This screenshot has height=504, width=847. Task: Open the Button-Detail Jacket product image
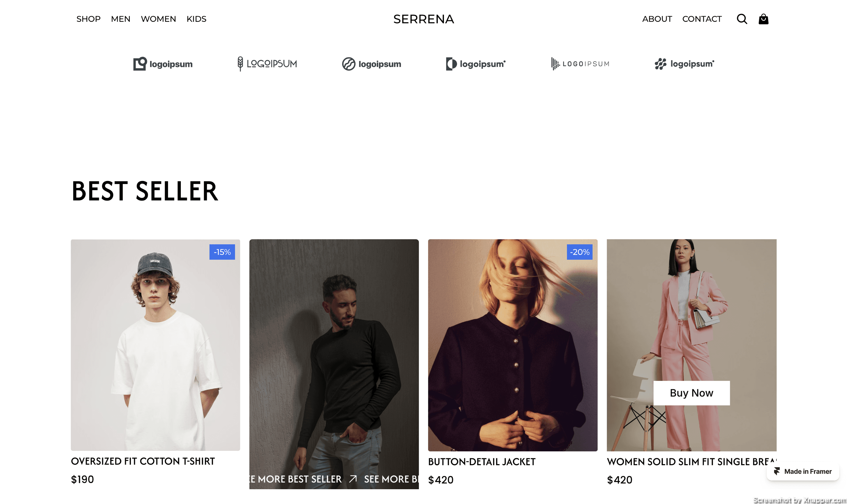point(513,345)
